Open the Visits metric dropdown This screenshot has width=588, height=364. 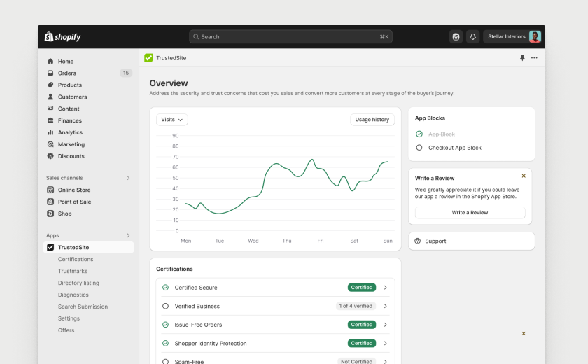point(171,120)
